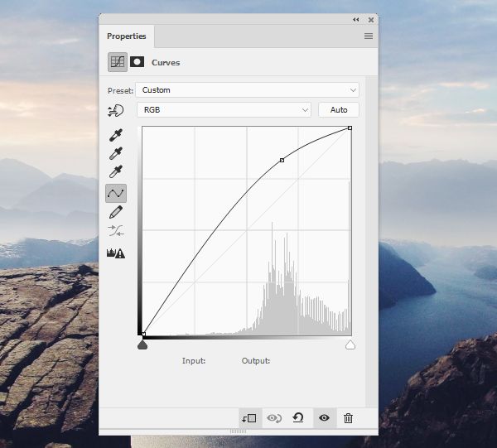
Task: Open the Preset dropdown showing Custom
Action: pos(247,90)
